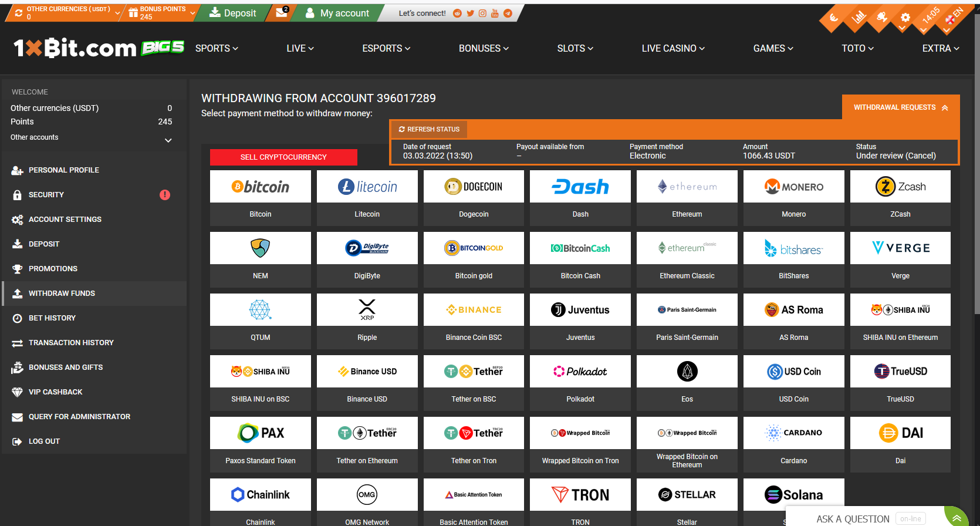Open the Sports menu

click(217, 49)
